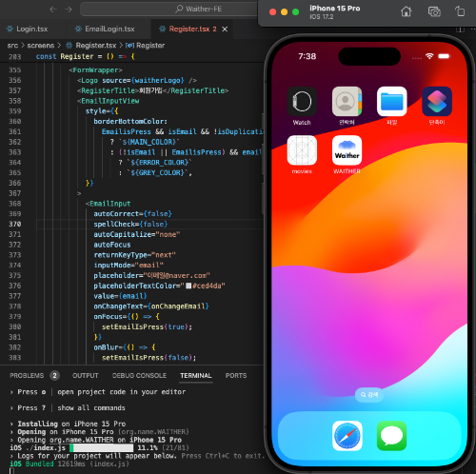Click the iPhone 15 Pro simulator title
Image resolution: width=476 pixels, height=474 pixels.
point(334,9)
